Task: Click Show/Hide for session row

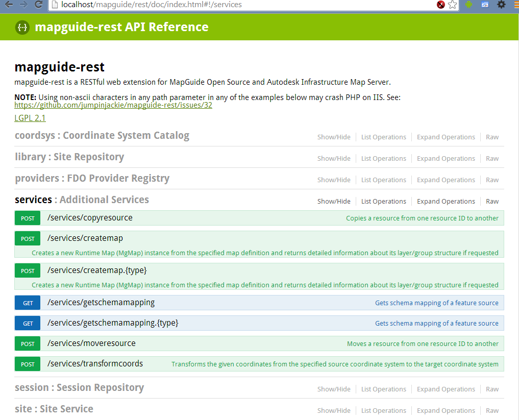Action: pos(334,389)
